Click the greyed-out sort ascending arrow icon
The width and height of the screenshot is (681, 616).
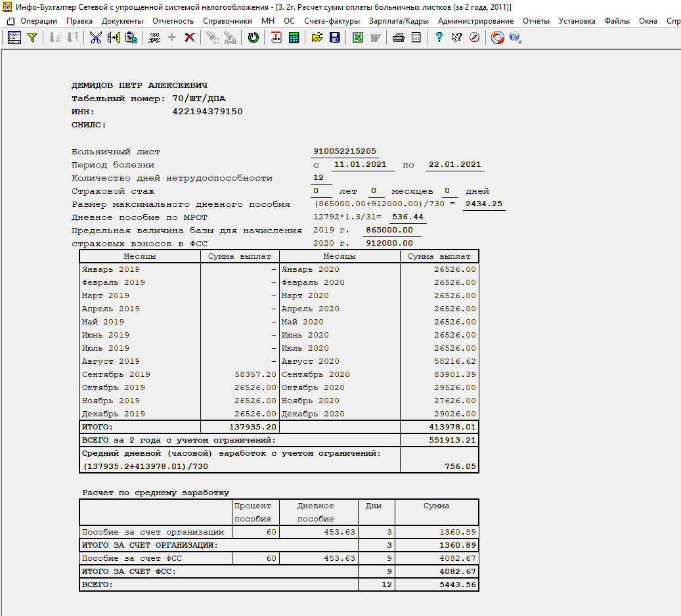pos(55,38)
